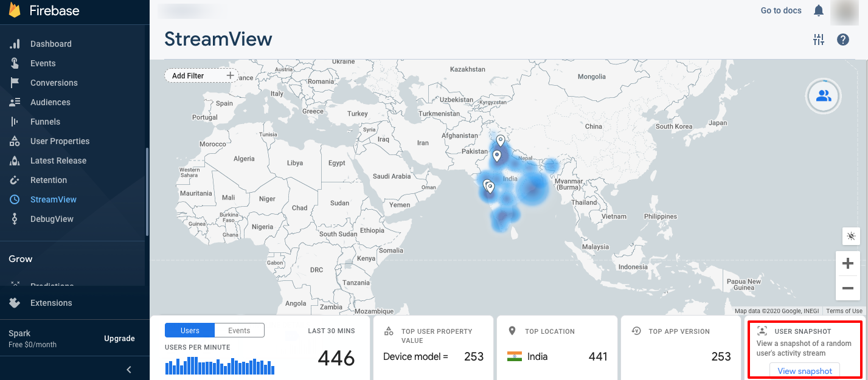
Task: Click the Dashboard bar chart icon
Action: click(x=15, y=44)
